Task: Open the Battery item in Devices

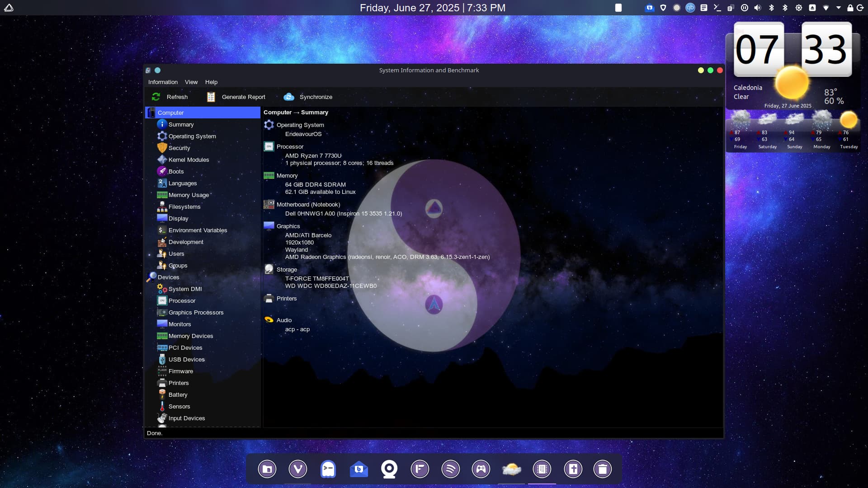Action: click(178, 394)
